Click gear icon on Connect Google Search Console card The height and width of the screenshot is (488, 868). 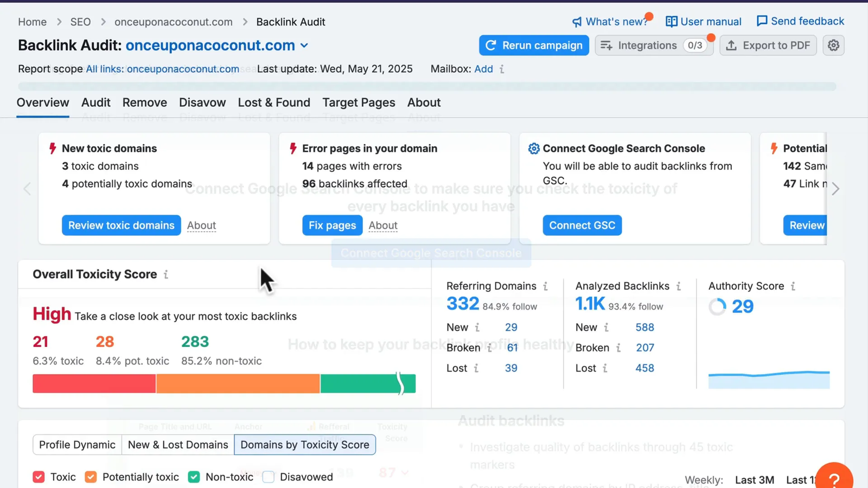[534, 149]
